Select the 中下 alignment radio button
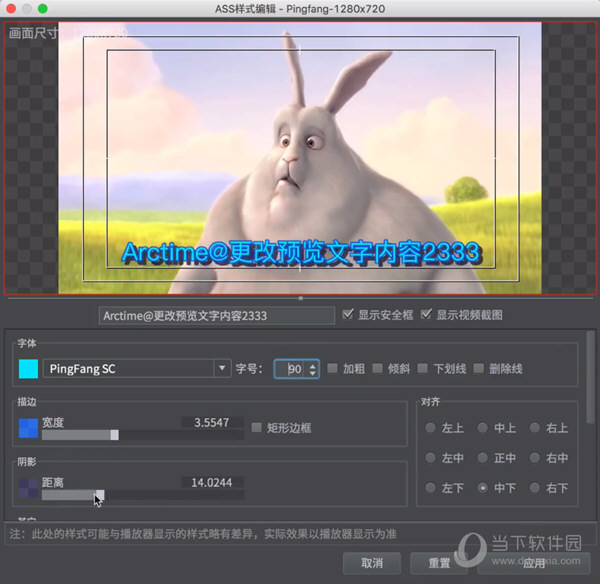 pos(483,488)
